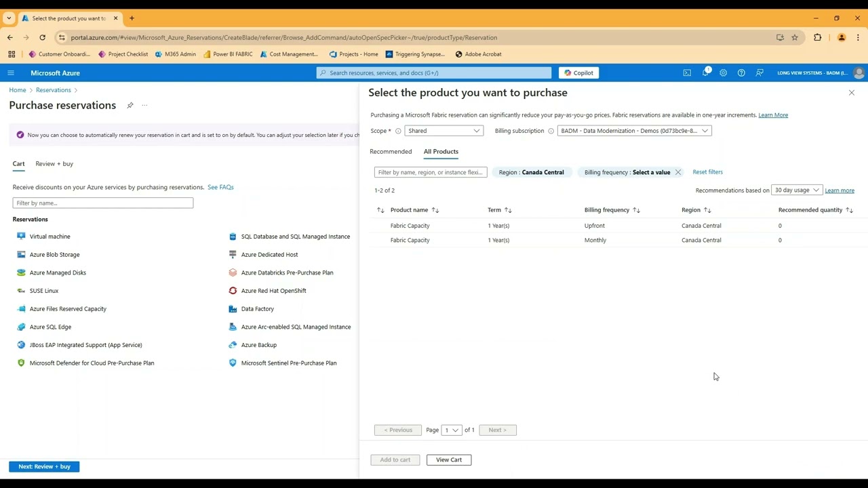
Task: Switch to the Recommended tab
Action: tap(391, 152)
